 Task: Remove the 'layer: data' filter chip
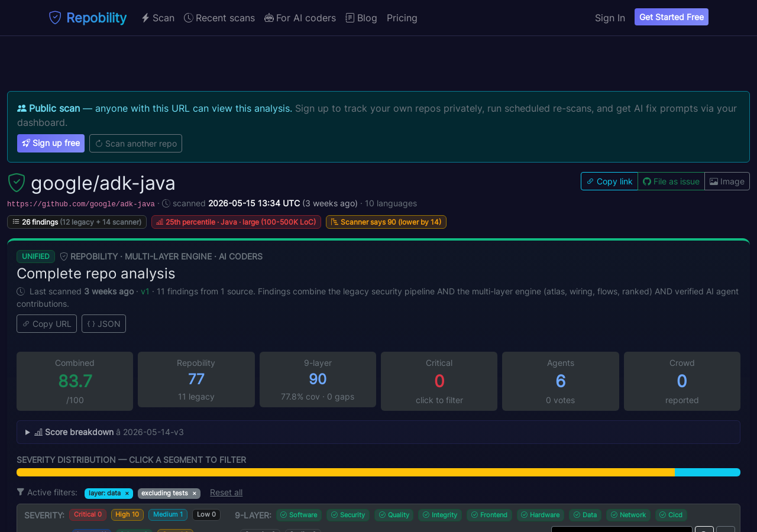click(x=127, y=494)
